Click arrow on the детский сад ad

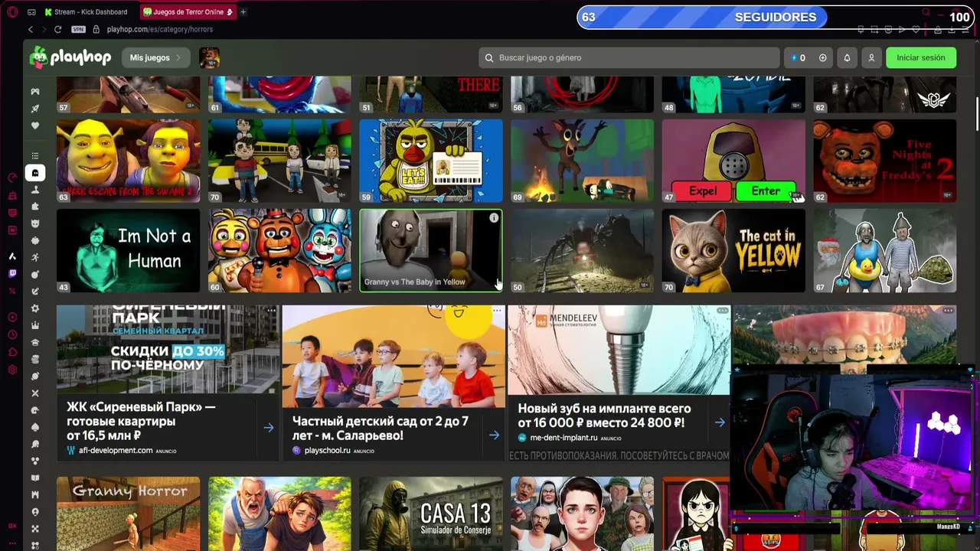(494, 435)
